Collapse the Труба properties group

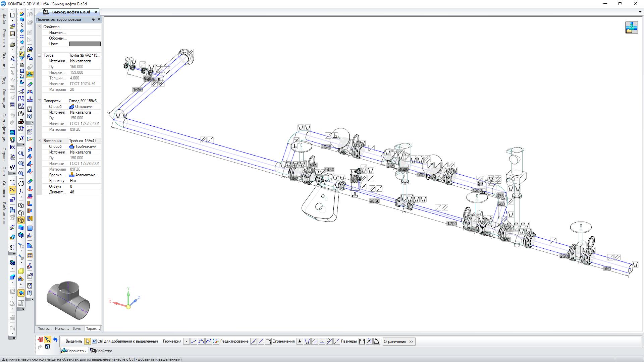[x=39, y=55]
